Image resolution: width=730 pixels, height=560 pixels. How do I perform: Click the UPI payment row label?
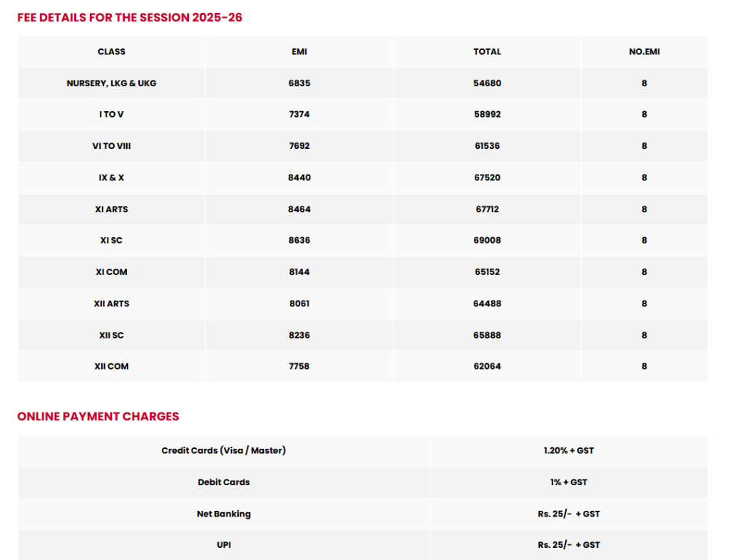click(x=223, y=544)
